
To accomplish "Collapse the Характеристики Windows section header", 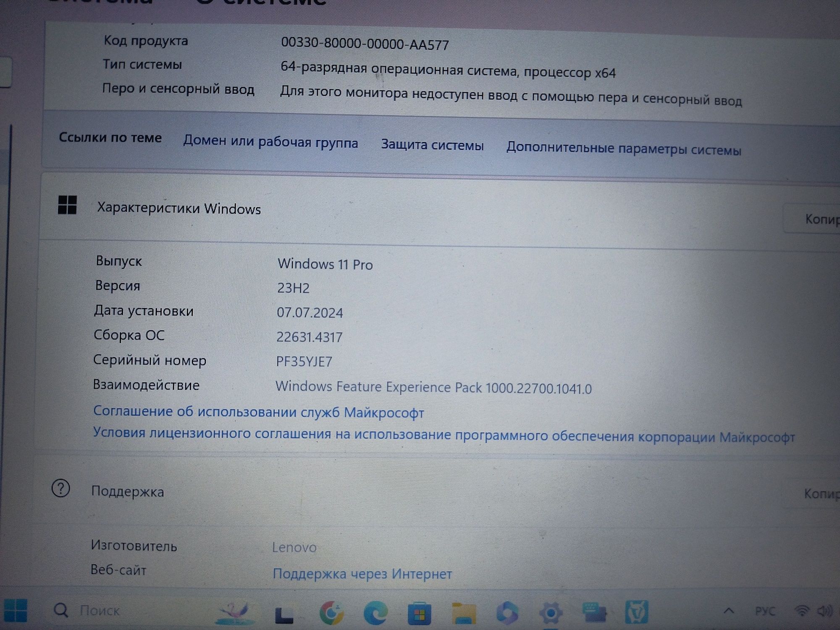I will click(440, 212).
